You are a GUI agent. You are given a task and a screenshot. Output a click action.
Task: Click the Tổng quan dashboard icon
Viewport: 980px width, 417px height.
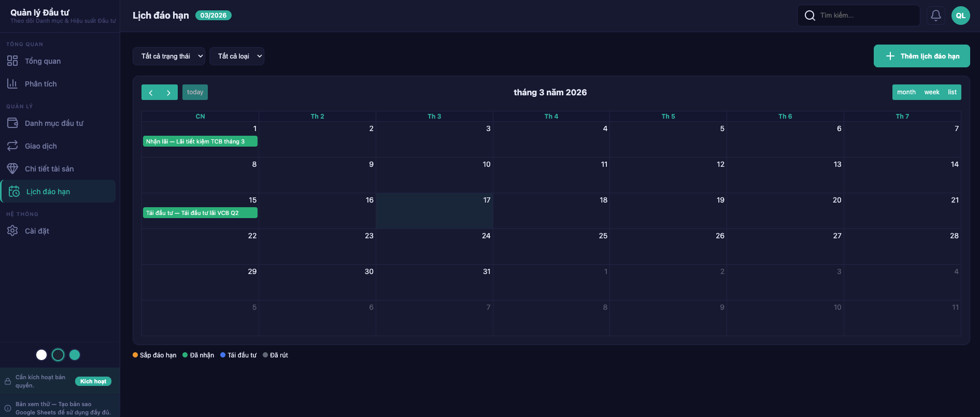pos(12,61)
